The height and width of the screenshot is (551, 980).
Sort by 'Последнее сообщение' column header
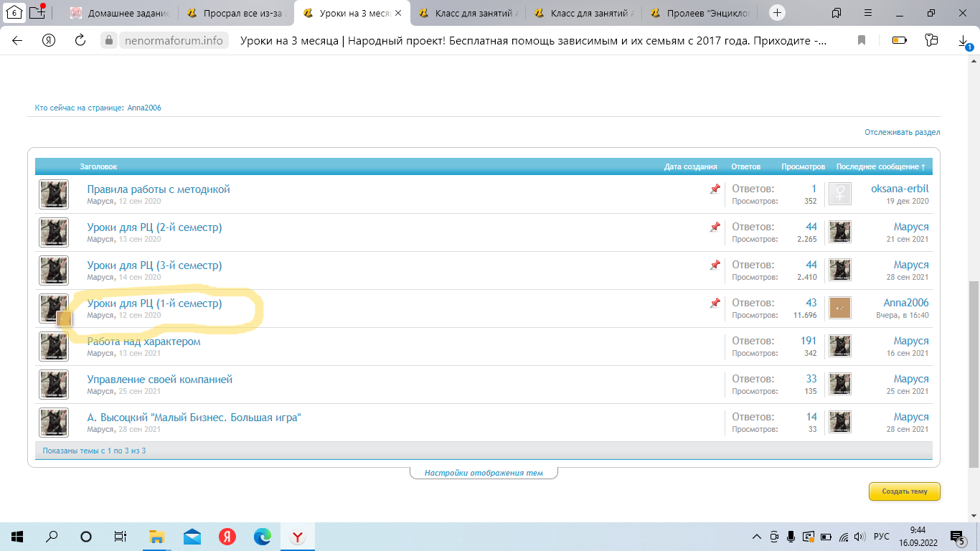(880, 166)
